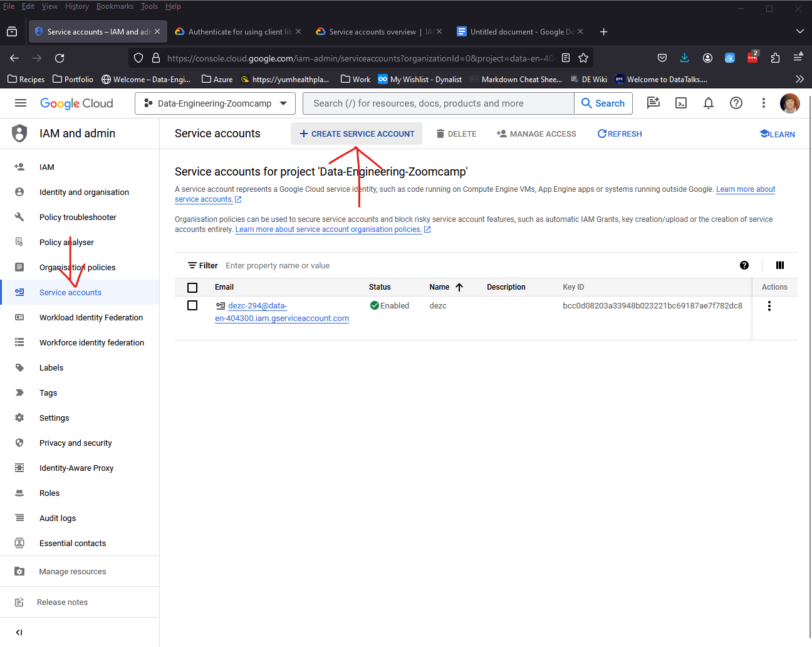Open Firefox extensions puzzle icon

tap(776, 58)
